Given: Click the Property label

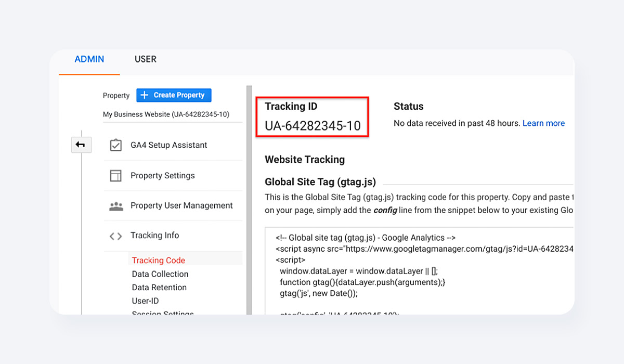Looking at the screenshot, I should pyautogui.click(x=116, y=96).
